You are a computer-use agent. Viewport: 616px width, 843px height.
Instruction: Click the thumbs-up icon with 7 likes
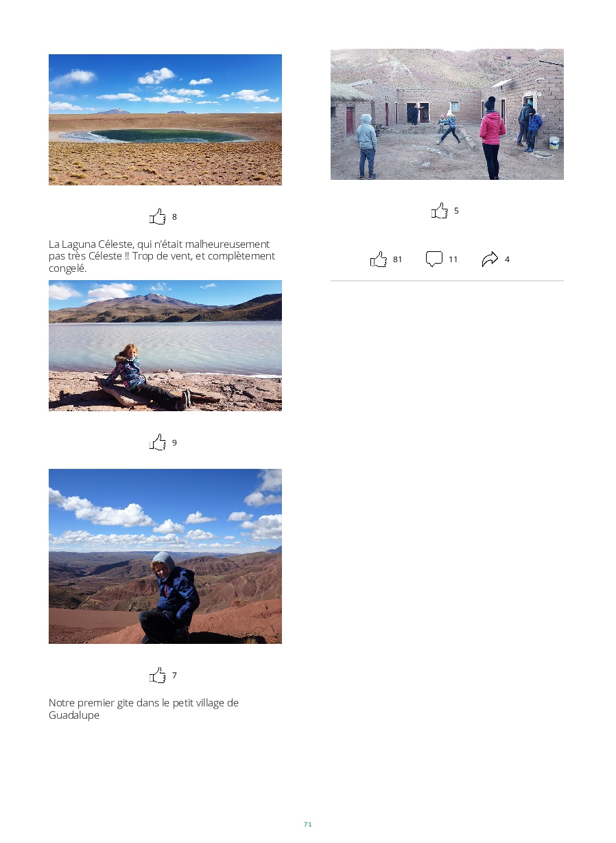point(158,675)
